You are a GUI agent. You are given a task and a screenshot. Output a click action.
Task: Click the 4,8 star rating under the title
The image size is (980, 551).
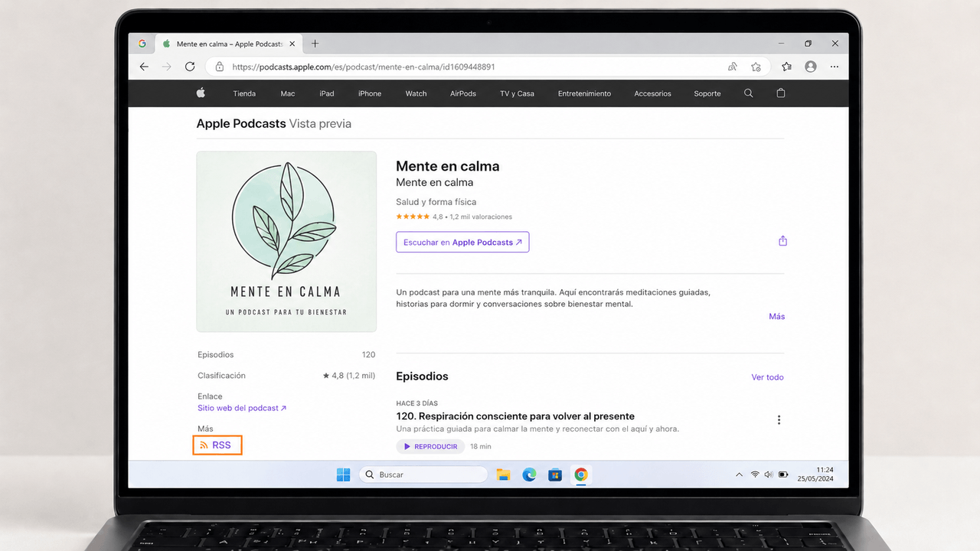point(454,217)
